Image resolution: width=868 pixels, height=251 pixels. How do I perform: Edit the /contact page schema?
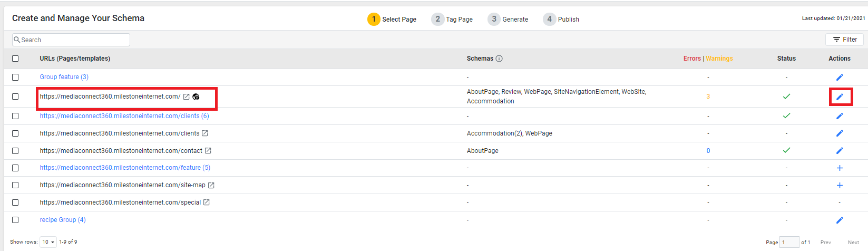pos(840,151)
